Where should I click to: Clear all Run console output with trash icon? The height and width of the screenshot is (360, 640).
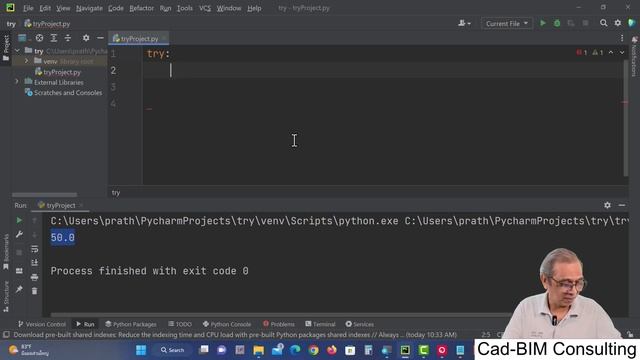pyautogui.click(x=35, y=291)
